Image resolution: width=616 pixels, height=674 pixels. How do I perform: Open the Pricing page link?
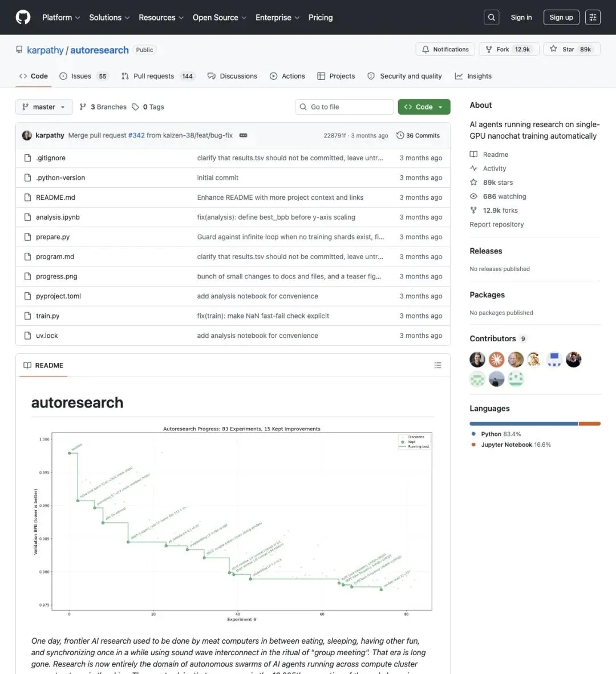321,18
